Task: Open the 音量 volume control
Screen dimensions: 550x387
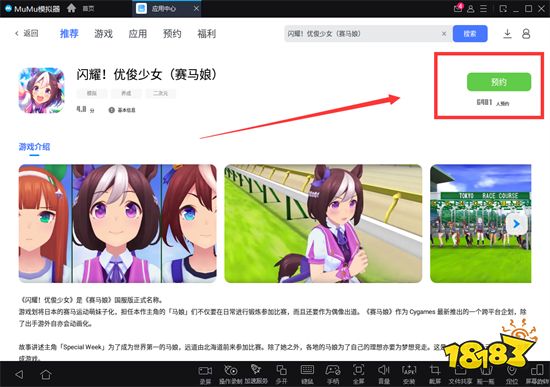Action: point(384,374)
